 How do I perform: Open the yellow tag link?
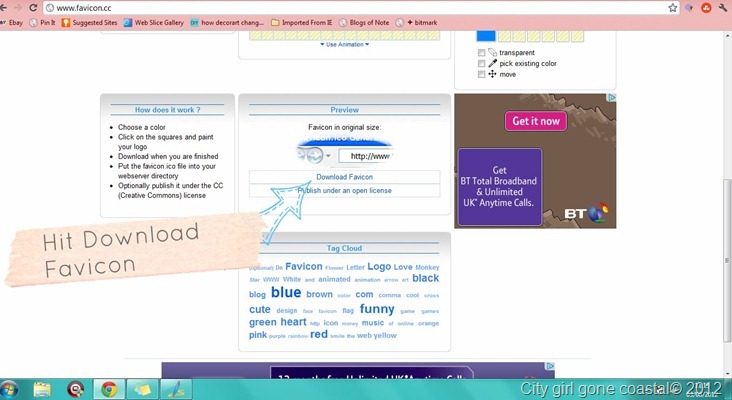point(385,336)
